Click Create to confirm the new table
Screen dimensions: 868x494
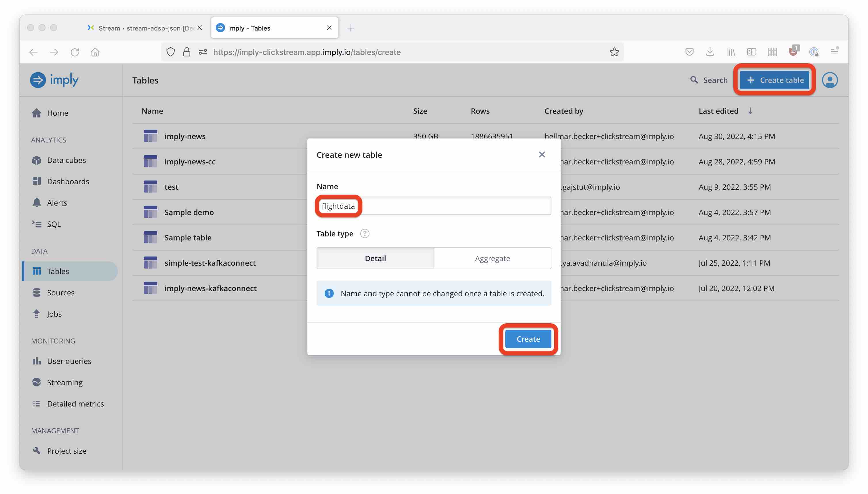coord(528,339)
